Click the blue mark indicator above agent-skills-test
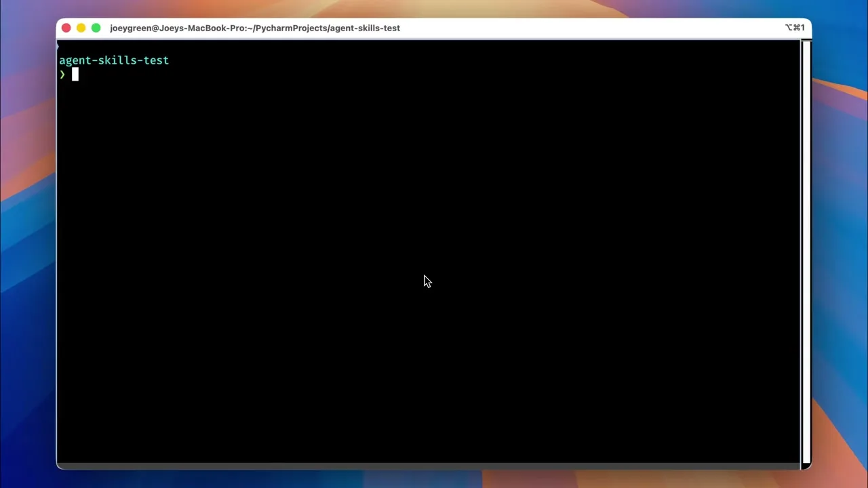 coord(58,46)
